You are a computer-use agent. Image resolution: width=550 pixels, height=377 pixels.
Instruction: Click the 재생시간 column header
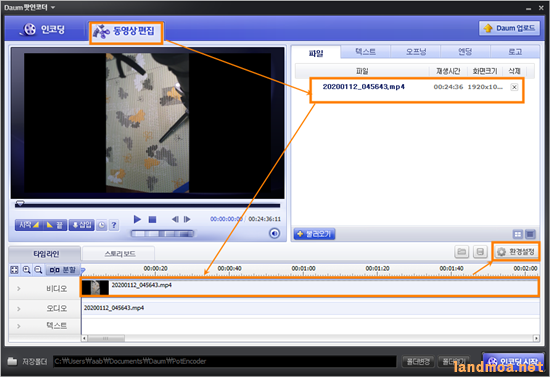448,71
